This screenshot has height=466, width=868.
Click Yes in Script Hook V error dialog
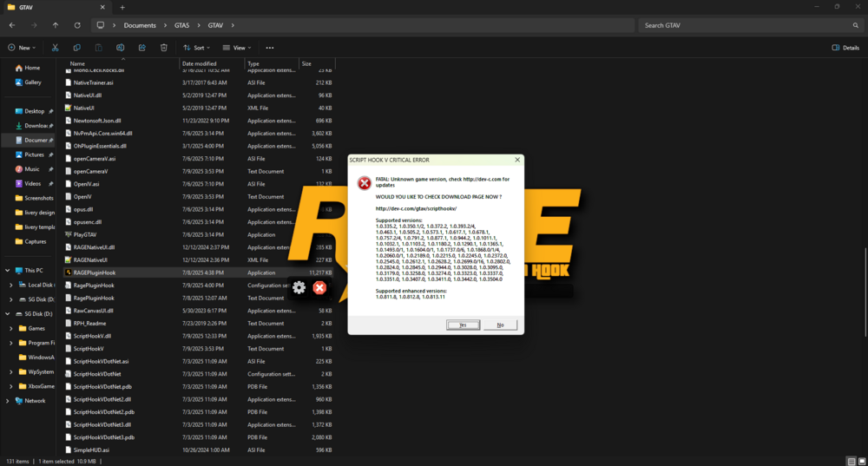(x=463, y=325)
